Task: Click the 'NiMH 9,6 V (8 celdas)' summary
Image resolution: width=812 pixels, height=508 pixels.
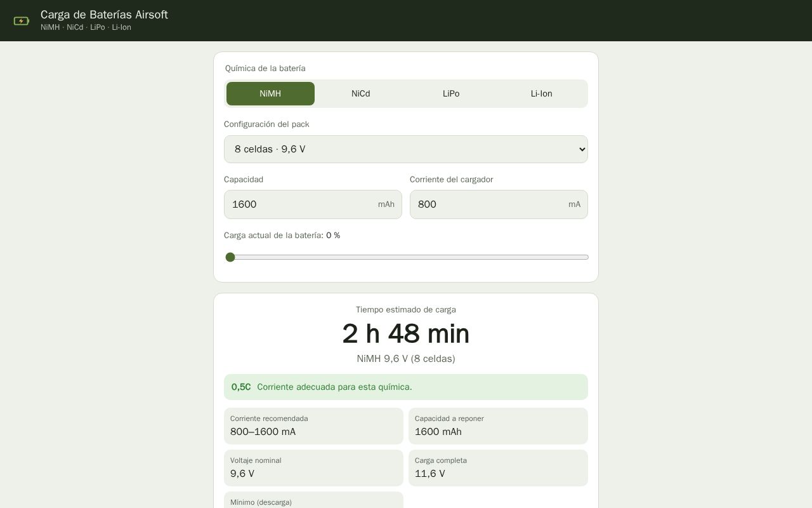Action: pyautogui.click(x=406, y=359)
